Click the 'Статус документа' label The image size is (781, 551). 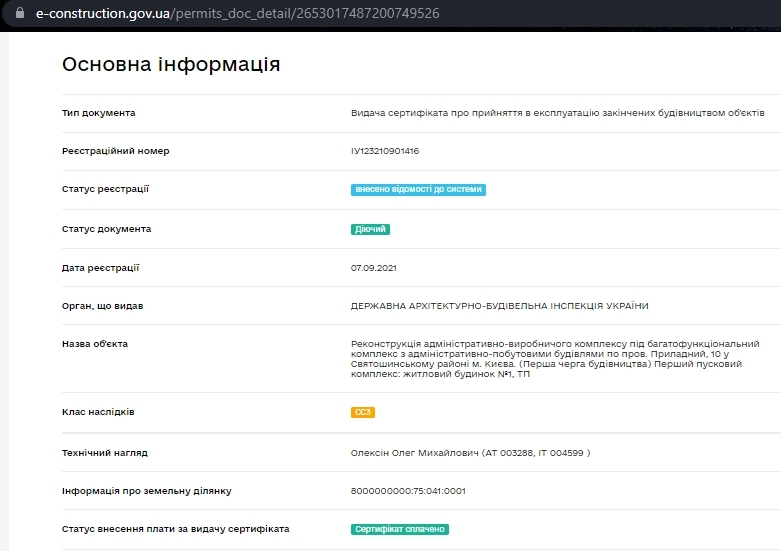[107, 229]
